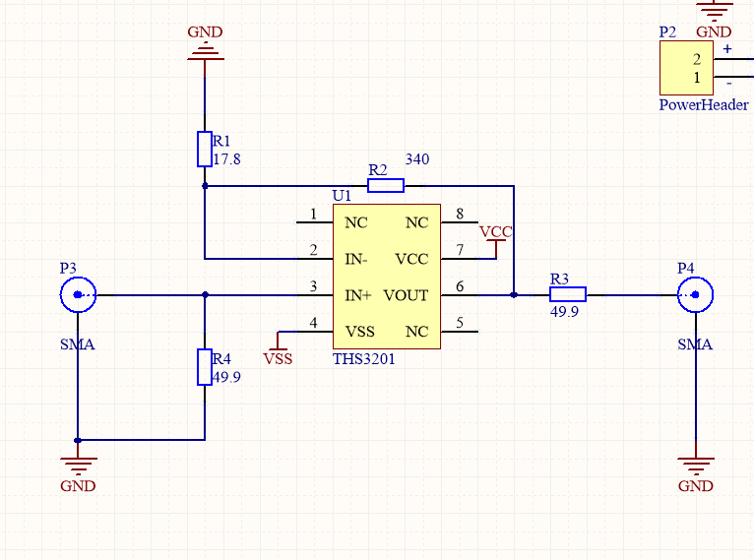
Task: Select the R2 feedback resistor symbol
Action: coord(386,186)
